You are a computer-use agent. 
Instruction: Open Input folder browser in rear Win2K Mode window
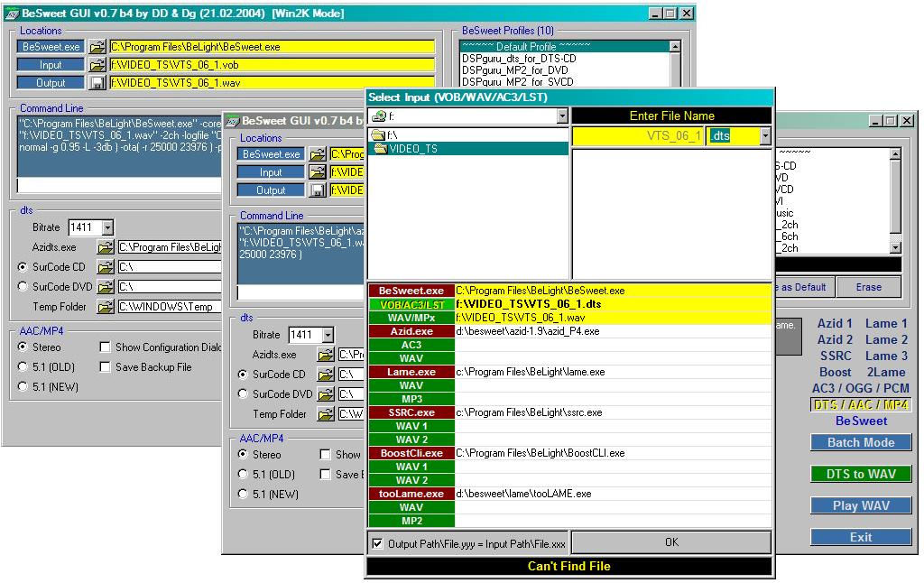pyautogui.click(x=97, y=65)
